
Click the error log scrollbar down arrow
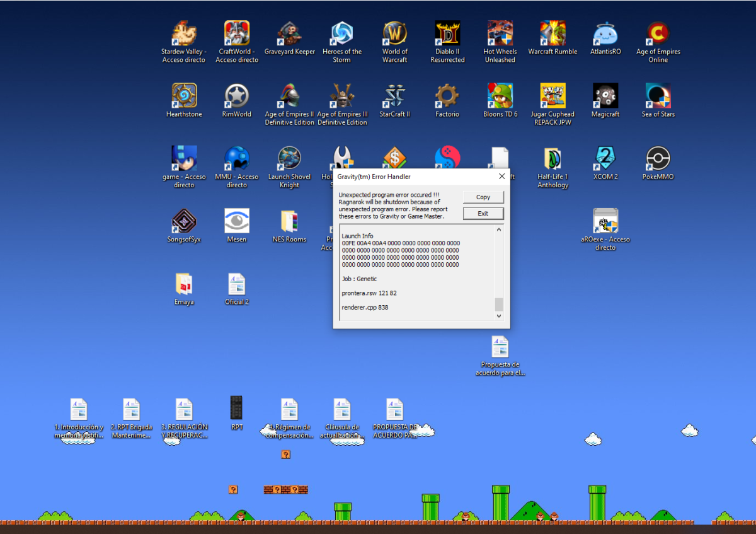[499, 315]
